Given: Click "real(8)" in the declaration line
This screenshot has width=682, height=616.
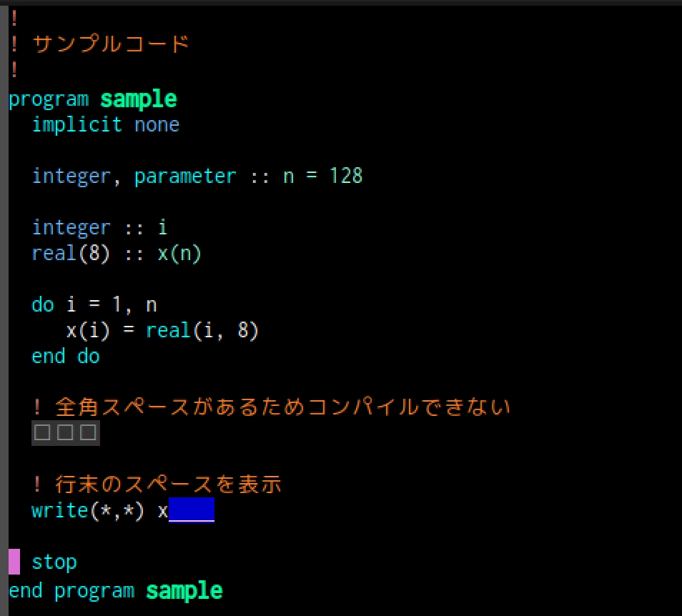Looking at the screenshot, I should (x=71, y=253).
